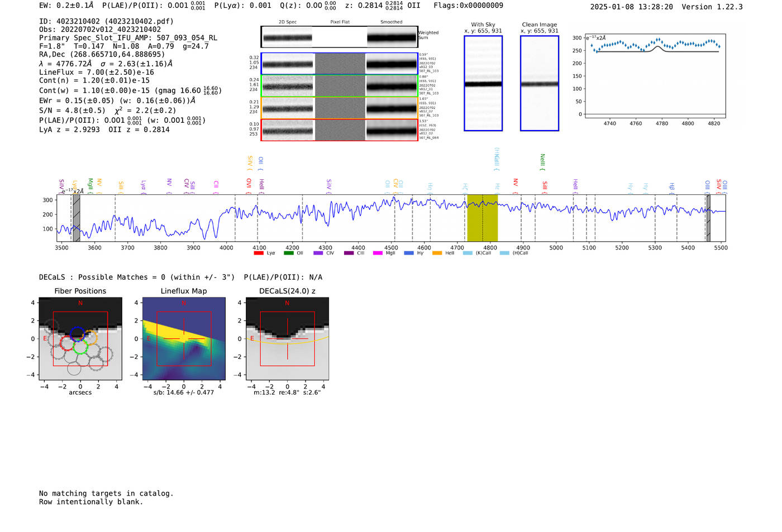Viewport: 782px width, 532px height.
Task: Select the blue fiber circle in Fiber Positions
Action: [x=78, y=334]
